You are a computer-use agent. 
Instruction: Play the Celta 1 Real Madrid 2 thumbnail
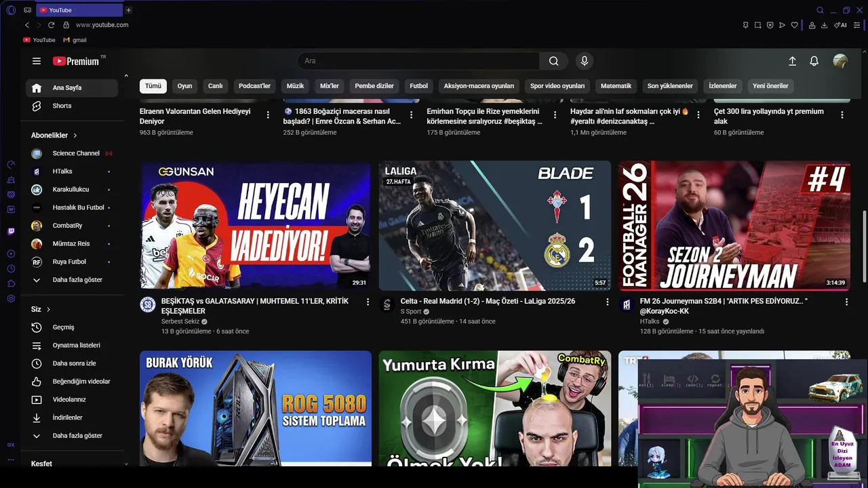pyautogui.click(x=495, y=226)
